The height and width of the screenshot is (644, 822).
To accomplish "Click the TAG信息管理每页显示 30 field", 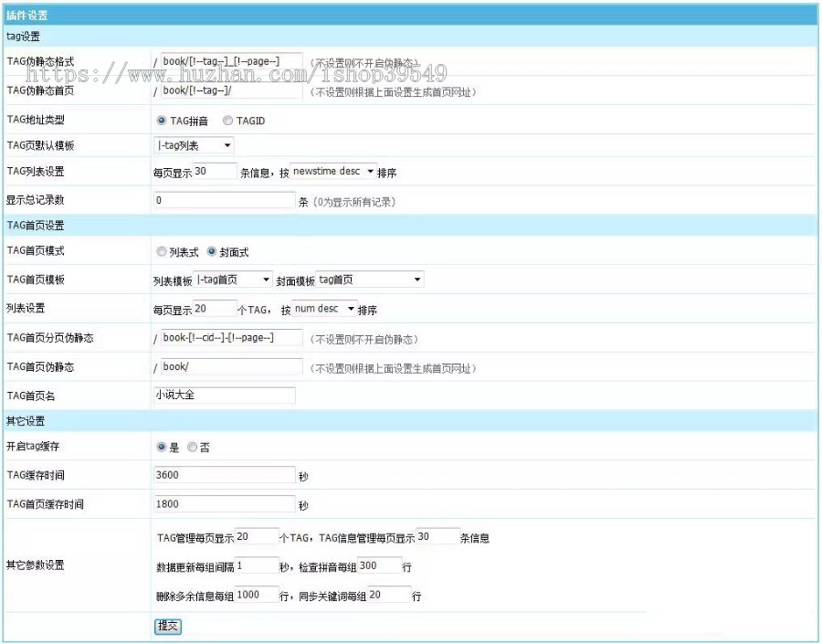I will pos(437,536).
